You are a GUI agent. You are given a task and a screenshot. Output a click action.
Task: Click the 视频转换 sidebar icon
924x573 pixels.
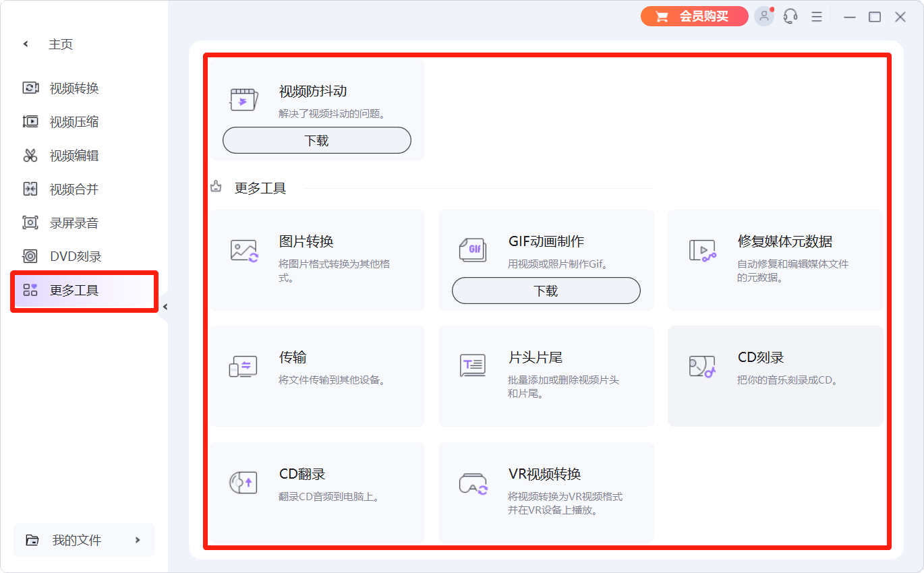click(30, 88)
